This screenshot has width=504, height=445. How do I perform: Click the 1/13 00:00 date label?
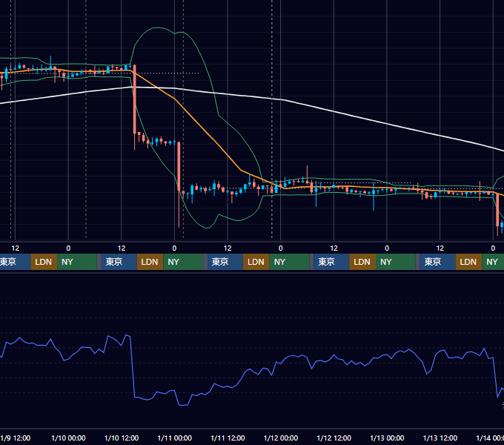coord(387,438)
